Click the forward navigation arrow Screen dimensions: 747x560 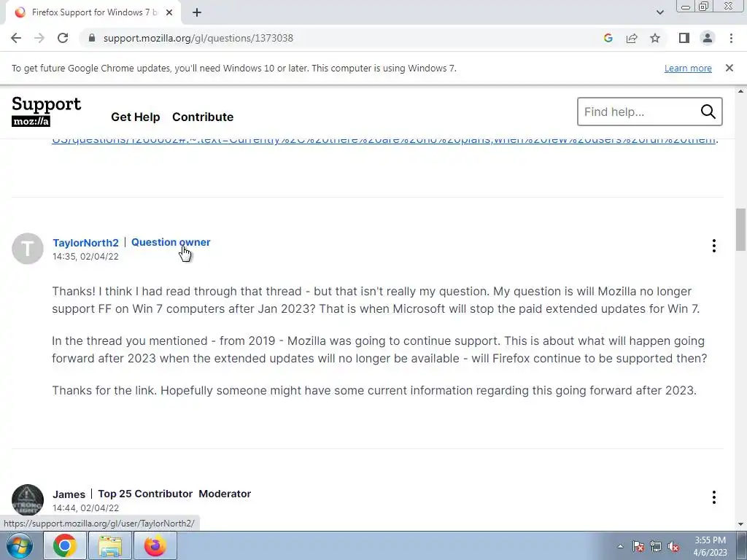coord(39,38)
